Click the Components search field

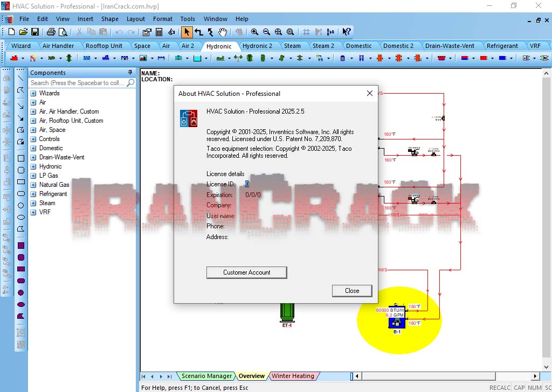point(77,83)
